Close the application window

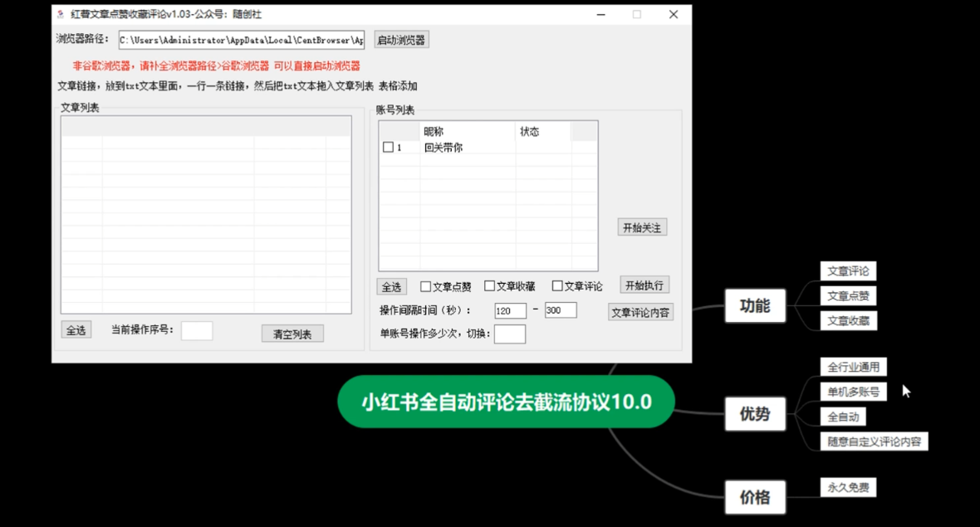point(674,14)
